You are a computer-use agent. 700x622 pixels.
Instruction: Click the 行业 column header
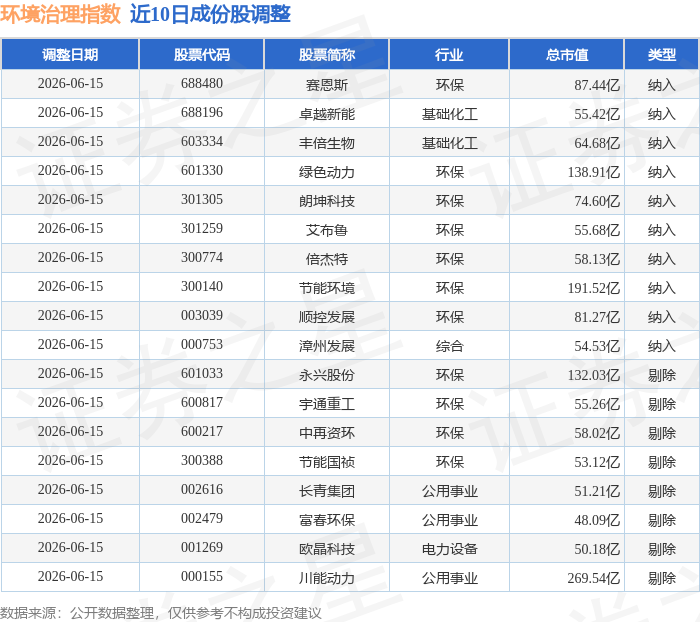tap(449, 54)
